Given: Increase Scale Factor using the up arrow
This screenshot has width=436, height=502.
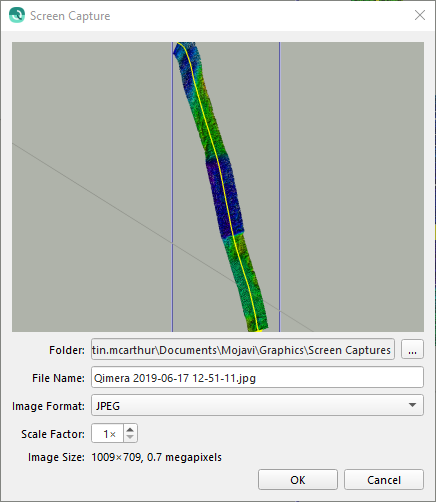Looking at the screenshot, I should pos(130,430).
